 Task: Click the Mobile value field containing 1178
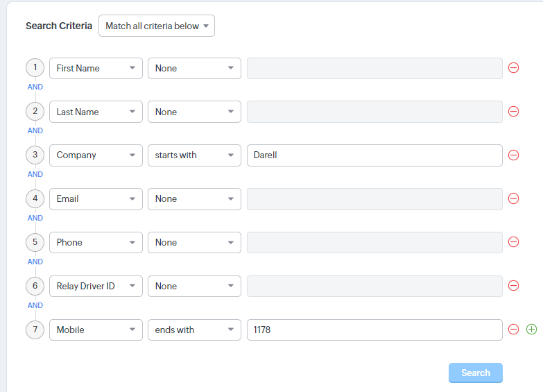[374, 330]
